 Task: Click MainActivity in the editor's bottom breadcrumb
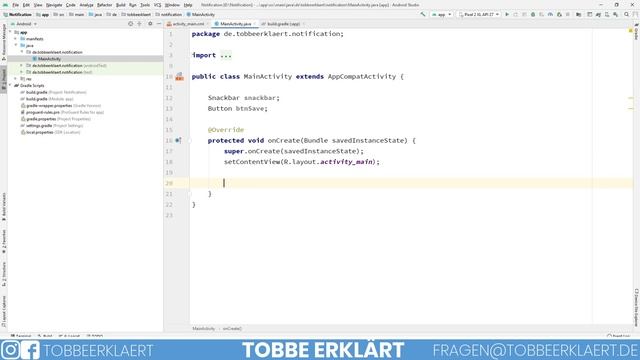[203, 328]
